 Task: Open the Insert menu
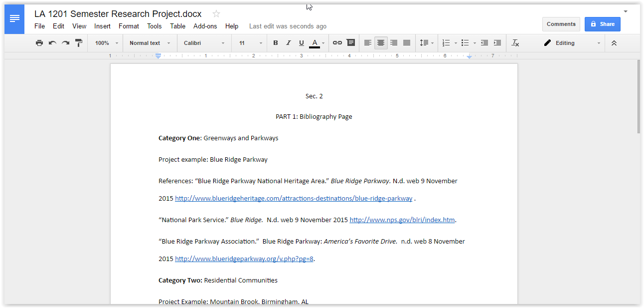coord(103,26)
